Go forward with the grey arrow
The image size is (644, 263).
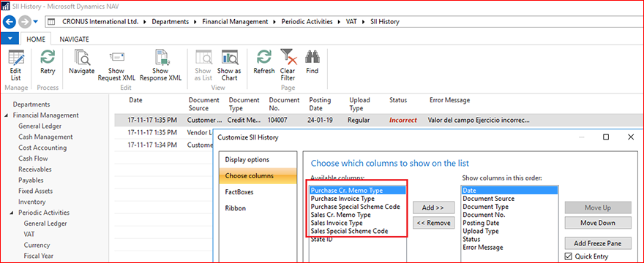[x=25, y=21]
